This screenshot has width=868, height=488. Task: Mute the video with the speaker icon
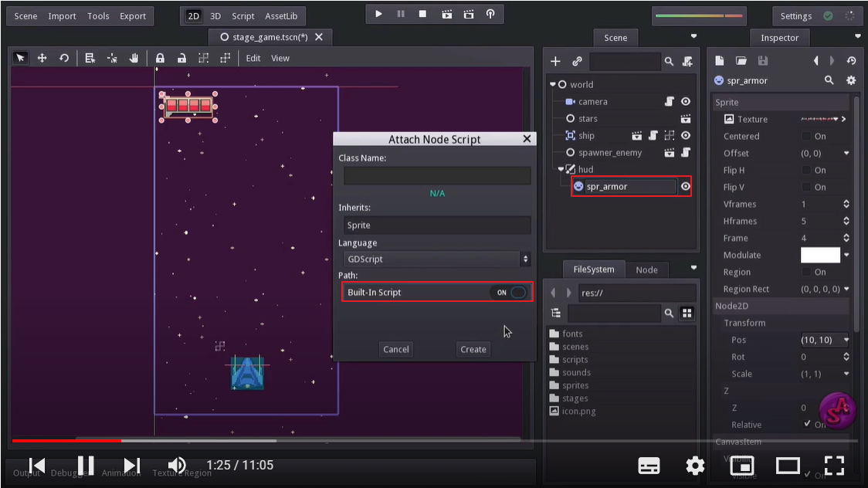(x=177, y=466)
